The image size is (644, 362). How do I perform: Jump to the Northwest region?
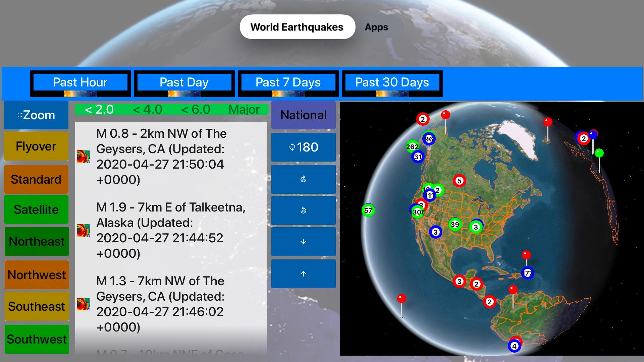[x=37, y=275]
